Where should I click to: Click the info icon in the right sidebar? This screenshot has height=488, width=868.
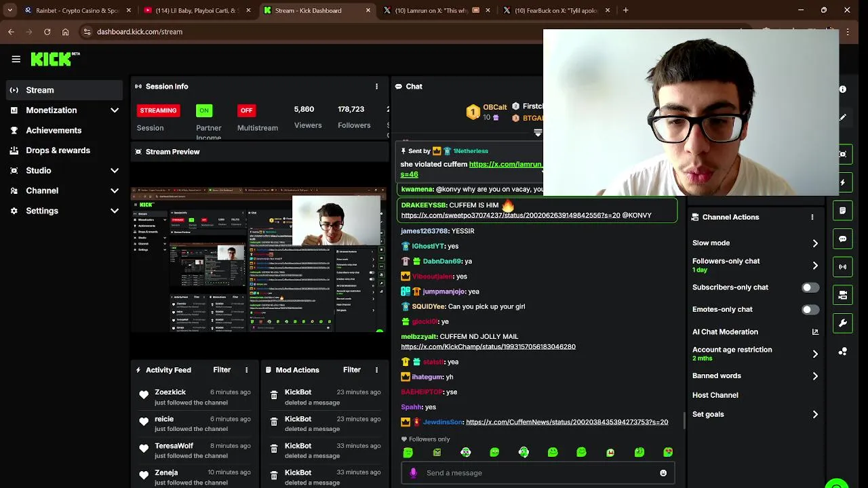coord(842,89)
